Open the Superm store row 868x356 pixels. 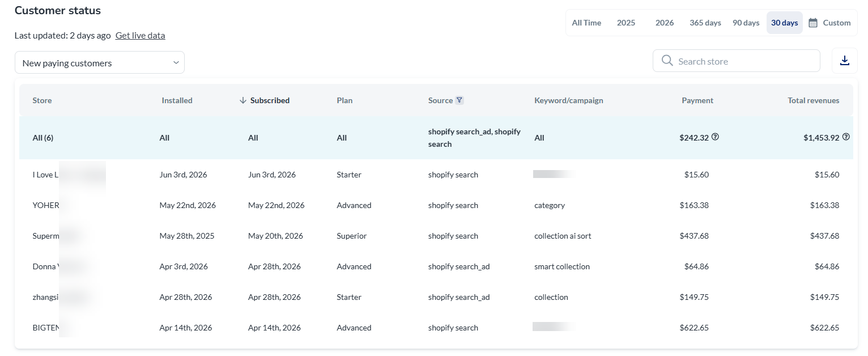coord(436,236)
